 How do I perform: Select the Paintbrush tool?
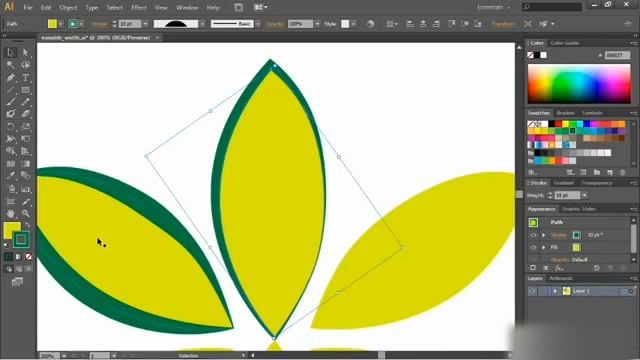click(11, 102)
